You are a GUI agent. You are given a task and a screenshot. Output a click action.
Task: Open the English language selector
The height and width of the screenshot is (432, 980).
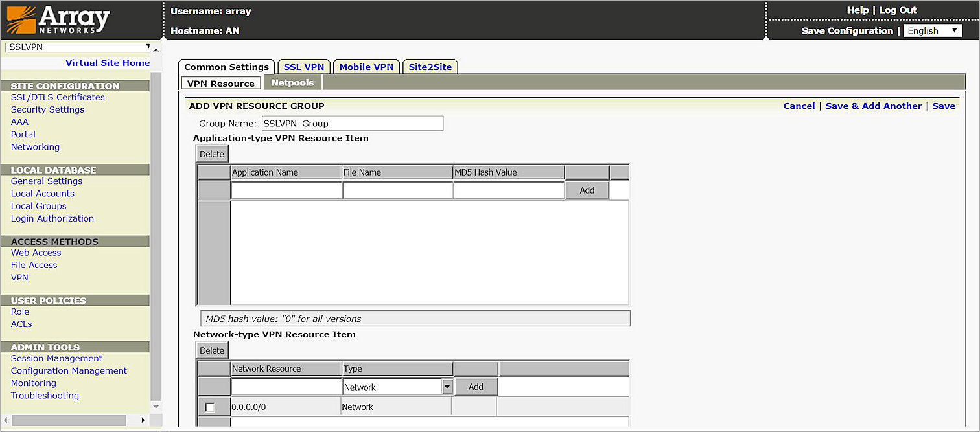(x=932, y=30)
